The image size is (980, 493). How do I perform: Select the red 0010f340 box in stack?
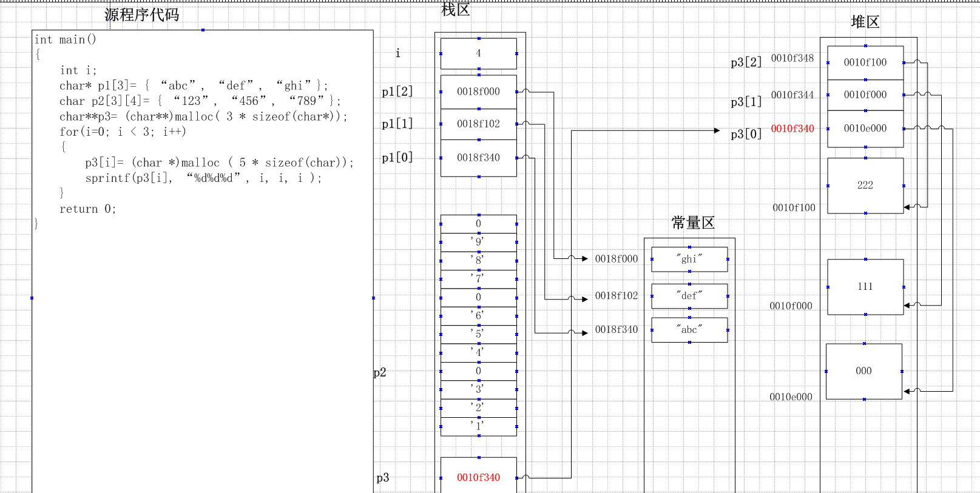479,475
